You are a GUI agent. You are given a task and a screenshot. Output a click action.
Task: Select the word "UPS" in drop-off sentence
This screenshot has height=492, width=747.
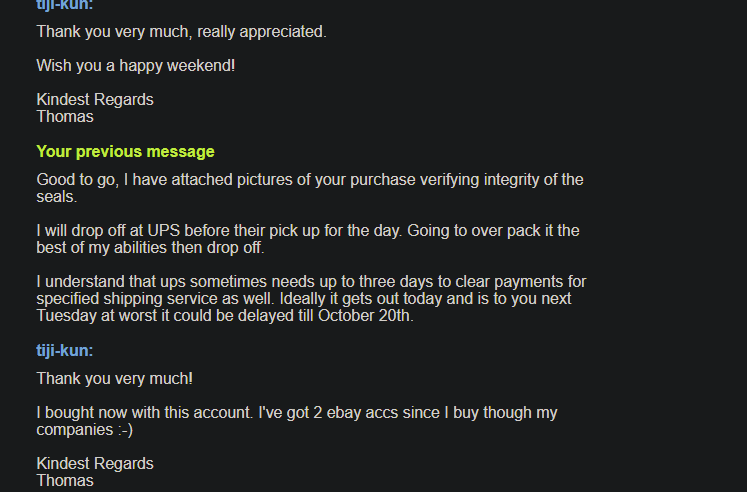point(163,231)
